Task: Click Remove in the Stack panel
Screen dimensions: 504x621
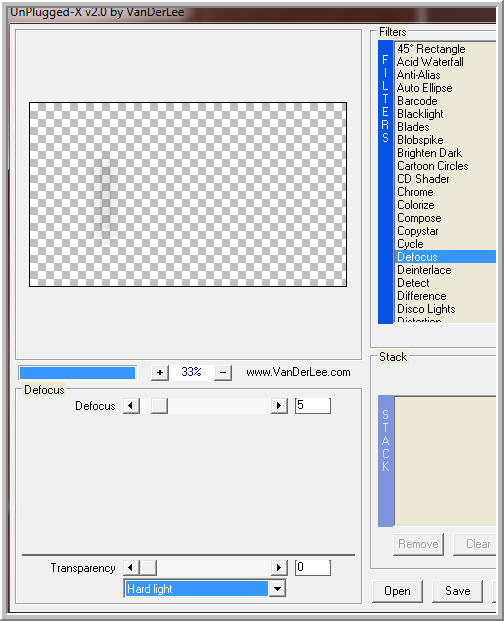Action: point(418,545)
